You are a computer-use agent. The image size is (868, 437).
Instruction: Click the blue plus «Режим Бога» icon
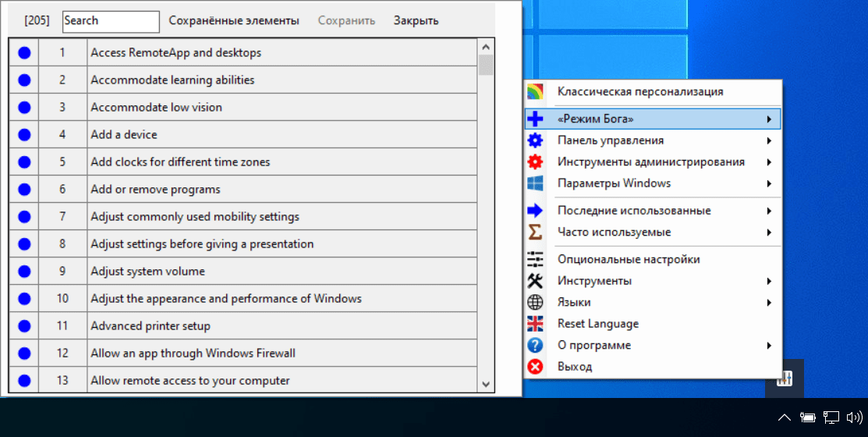[535, 119]
